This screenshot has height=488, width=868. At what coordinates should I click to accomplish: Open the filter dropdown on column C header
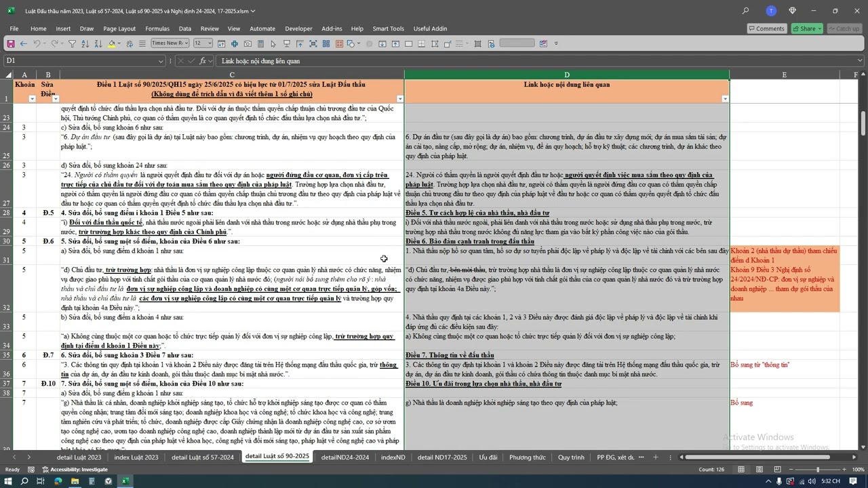click(x=399, y=99)
